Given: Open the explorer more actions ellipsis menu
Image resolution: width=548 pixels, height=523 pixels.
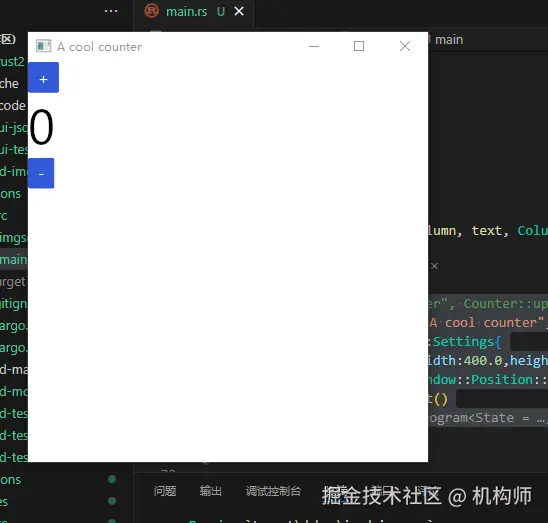Looking at the screenshot, I should coord(111,11).
